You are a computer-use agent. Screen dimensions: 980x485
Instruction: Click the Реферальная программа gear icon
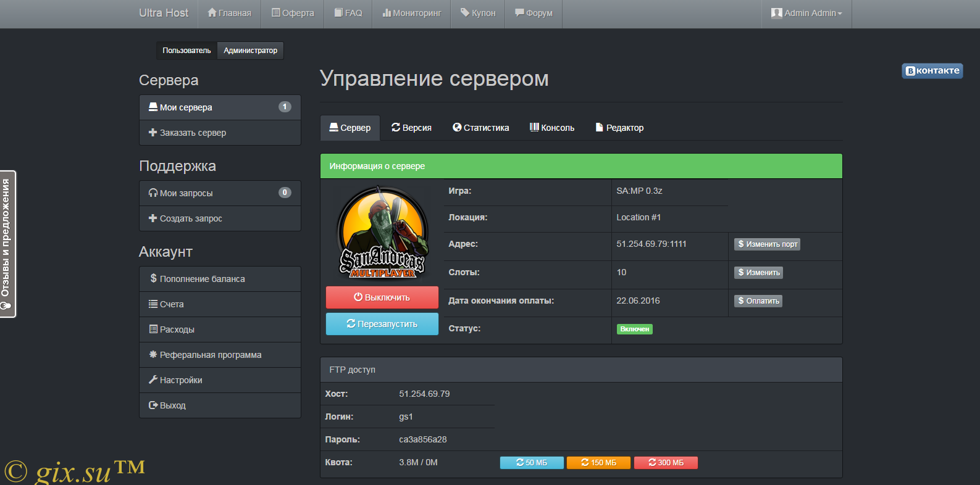[x=153, y=355]
